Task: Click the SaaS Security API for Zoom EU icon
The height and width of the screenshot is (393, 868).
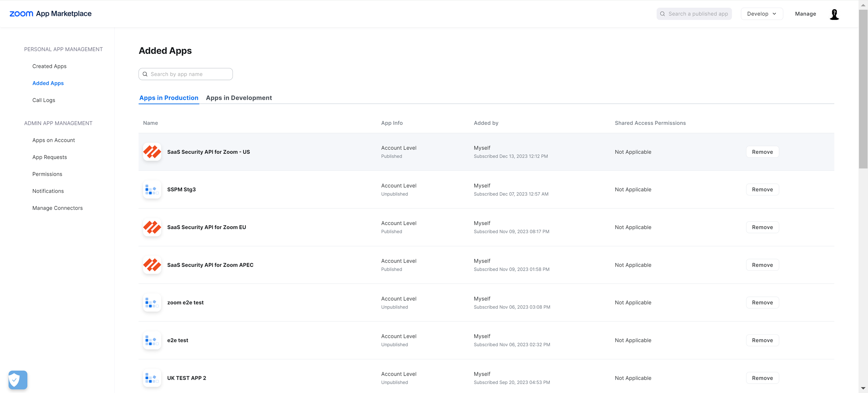Action: point(152,227)
